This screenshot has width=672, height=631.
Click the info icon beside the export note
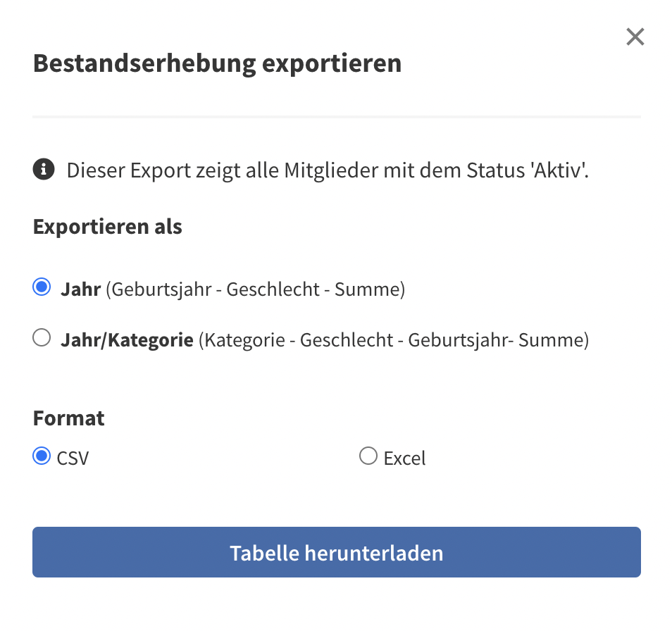(x=43, y=169)
